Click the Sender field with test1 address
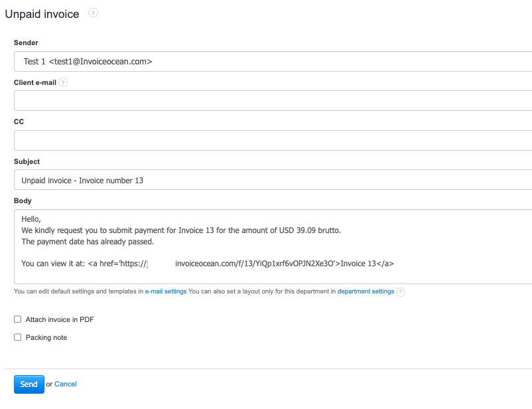The height and width of the screenshot is (409, 532). [x=273, y=62]
